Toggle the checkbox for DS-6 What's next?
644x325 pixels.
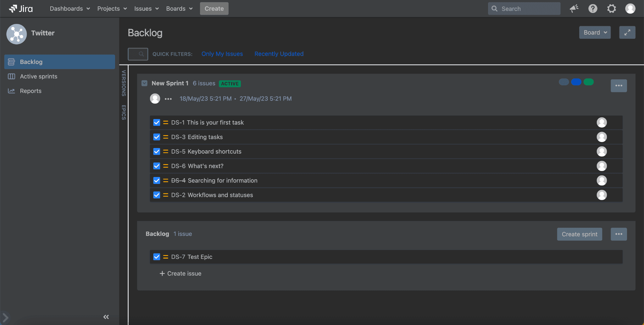tap(157, 166)
